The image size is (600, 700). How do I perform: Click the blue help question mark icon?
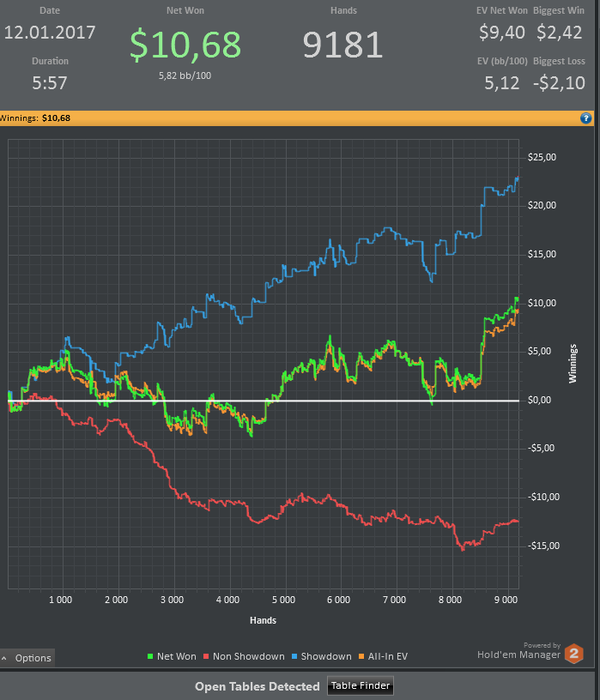coord(585,118)
